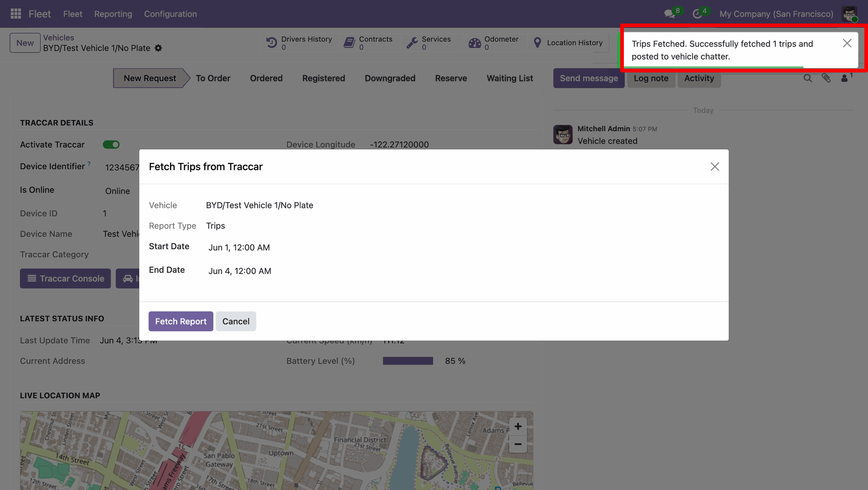Viewport: 868px width, 490px height.
Task: Toggle the Activate Traccar switch
Action: point(111,145)
